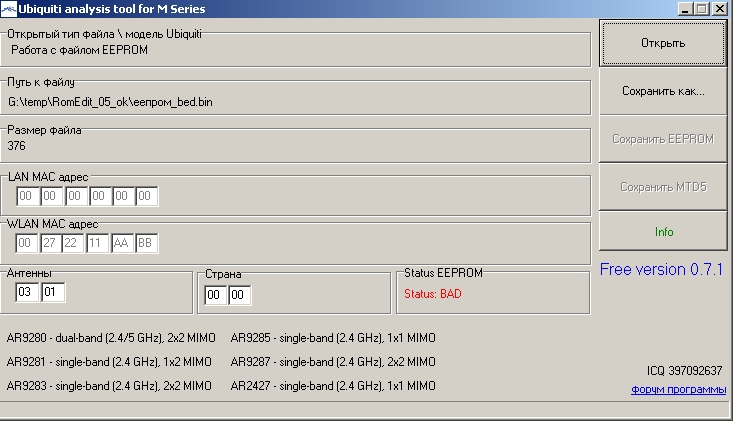Select WLAN MAC byte field AA

click(x=122, y=243)
